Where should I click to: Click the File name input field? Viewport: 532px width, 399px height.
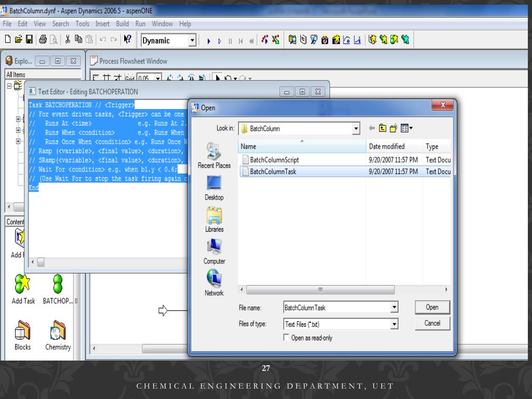click(337, 308)
